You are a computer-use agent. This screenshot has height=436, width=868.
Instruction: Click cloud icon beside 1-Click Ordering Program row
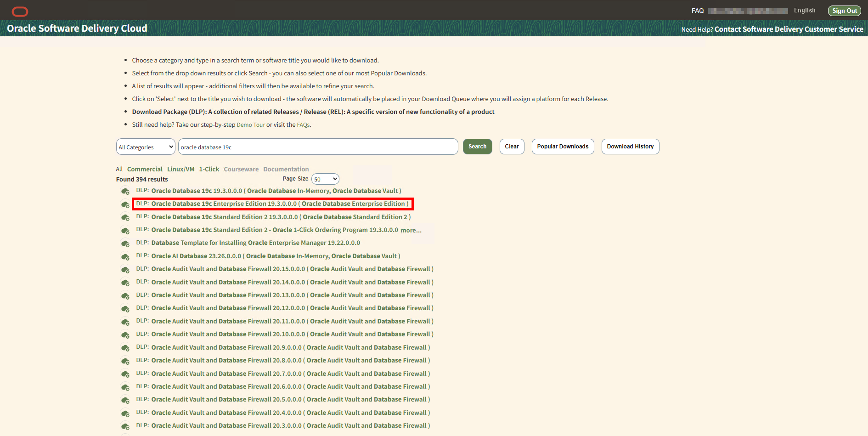[x=125, y=230]
